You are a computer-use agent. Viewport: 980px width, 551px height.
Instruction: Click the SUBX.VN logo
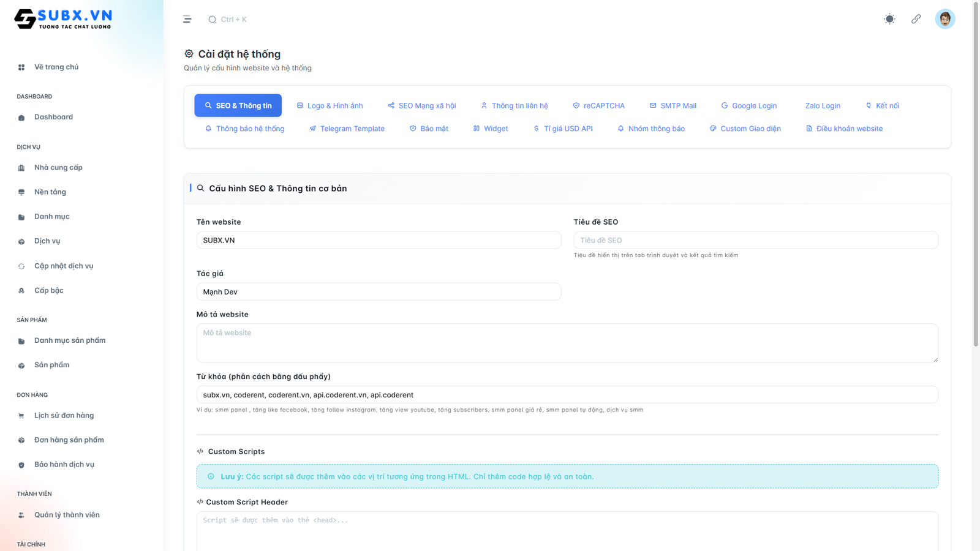pyautogui.click(x=63, y=19)
